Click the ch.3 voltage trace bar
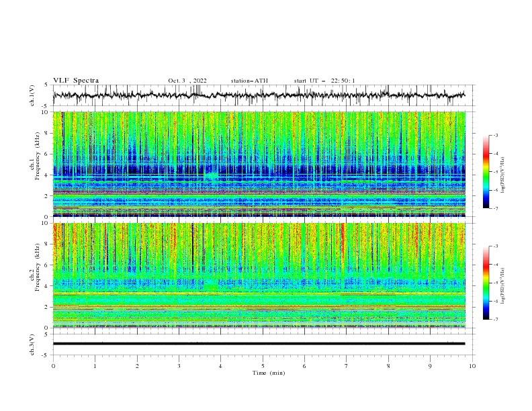Viewport: 532px width, 411px height. click(x=259, y=344)
